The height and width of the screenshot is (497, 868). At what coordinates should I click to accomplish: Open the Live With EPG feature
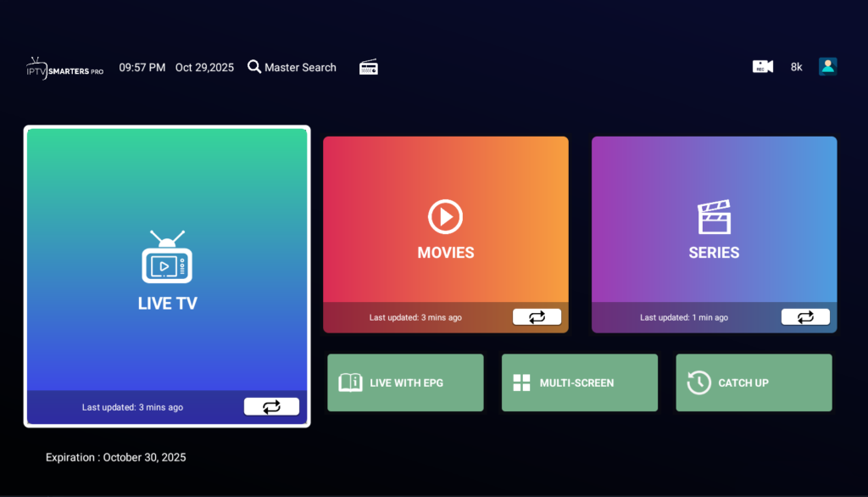click(x=405, y=383)
